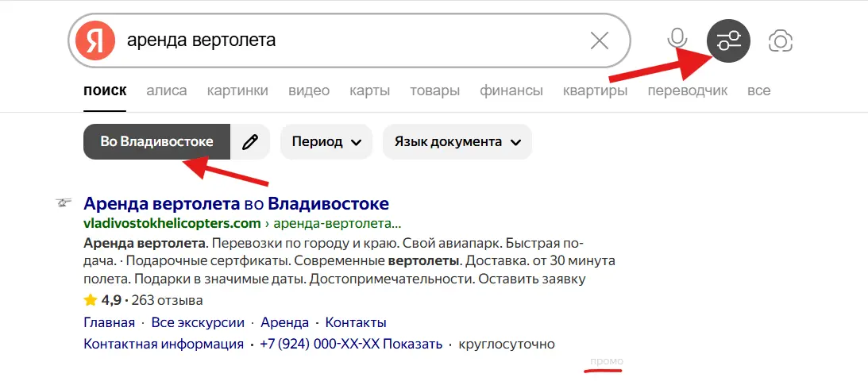Screen dimensions: 868x389
Task: Expand the 'Период' dropdown
Action: tap(326, 142)
